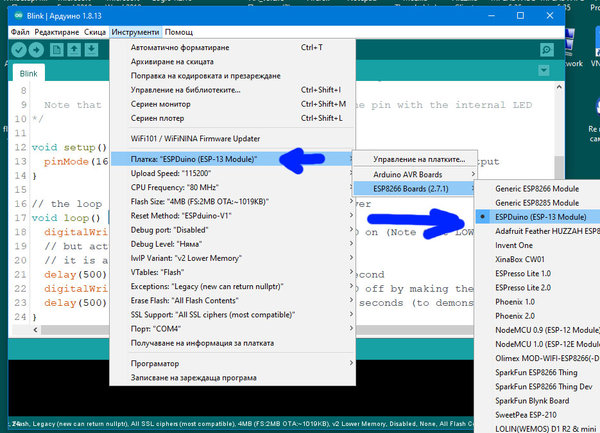
Task: Expand the VTables Flash submenu
Action: click(233, 272)
